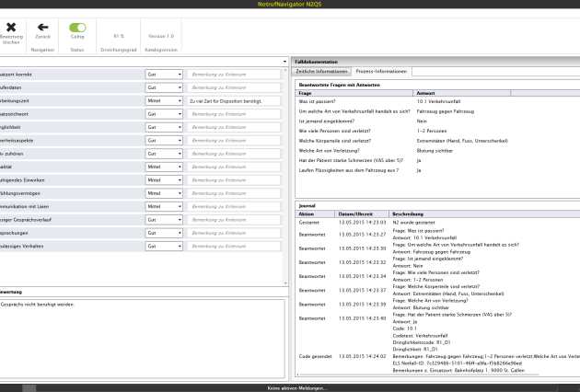This screenshot has width=580, height=392.
Task: Select journal entry 'Gestartet'
Action: tap(308, 223)
